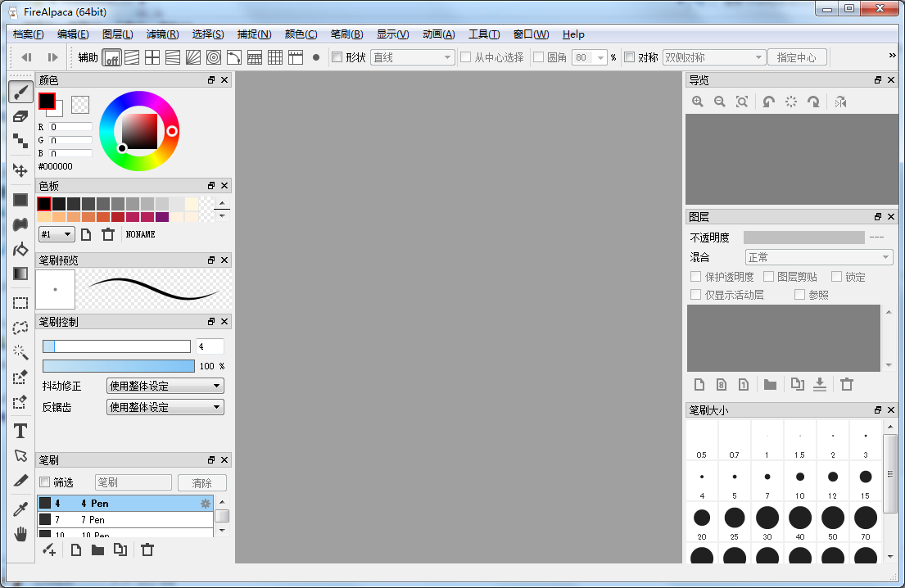Select the Eraser tool in left toolbar

pyautogui.click(x=20, y=116)
